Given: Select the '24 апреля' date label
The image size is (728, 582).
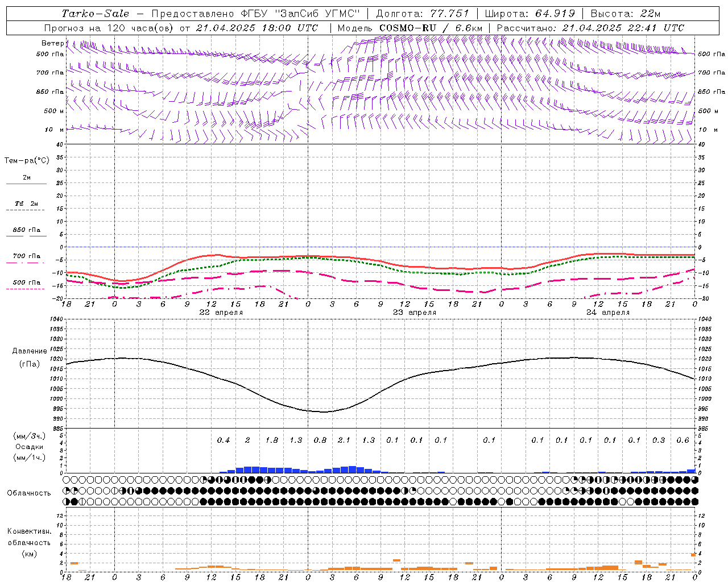Looking at the screenshot, I should [608, 313].
